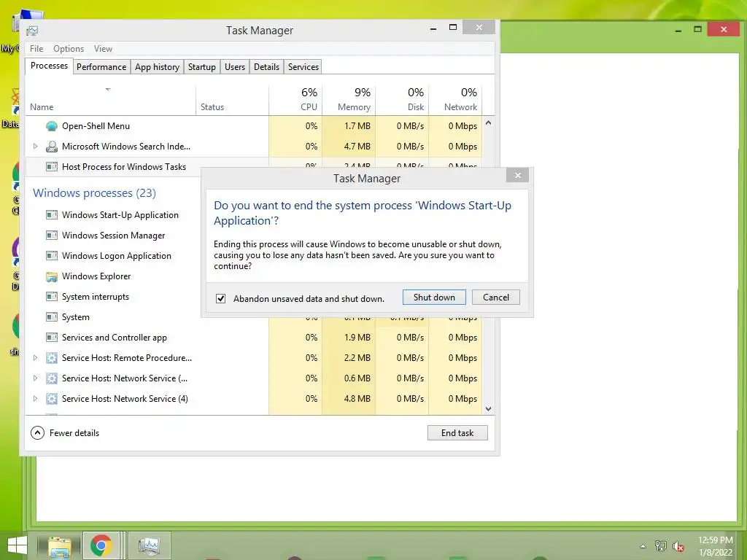The height and width of the screenshot is (560, 747).
Task: Expand Microsoft Windows Search Indexer row
Action: (x=35, y=147)
